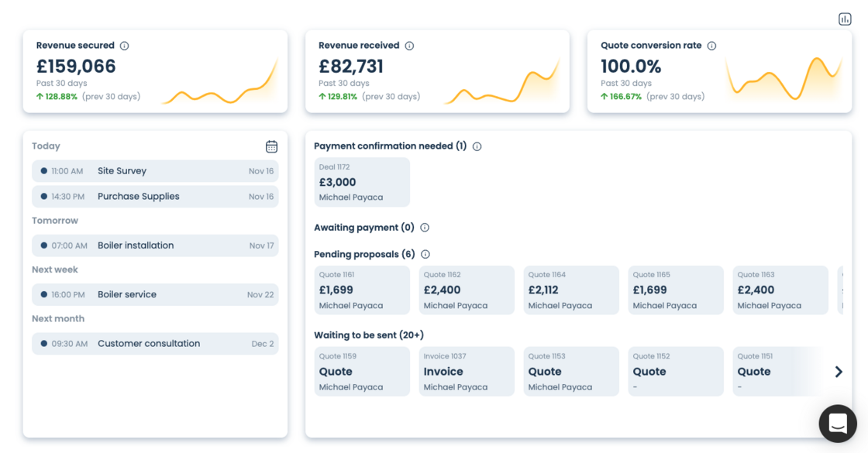The width and height of the screenshot is (868, 453).
Task: Open the calendar icon in Today panel
Action: pos(271,146)
